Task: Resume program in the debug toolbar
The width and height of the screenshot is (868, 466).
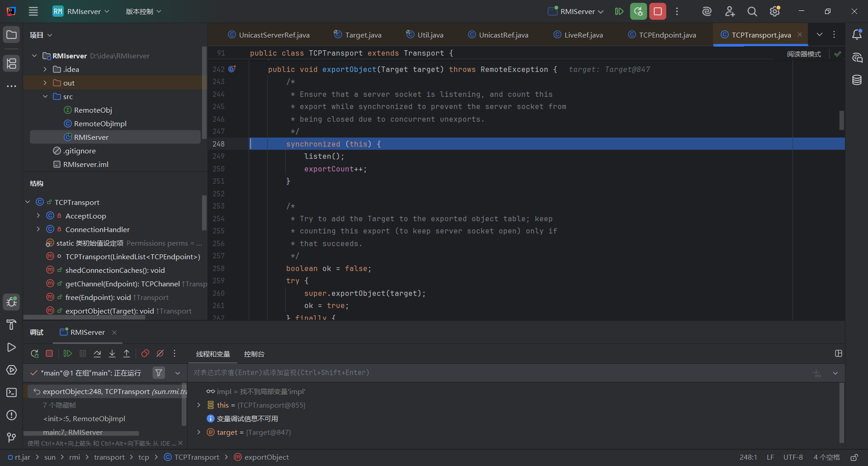Action: (x=68, y=354)
